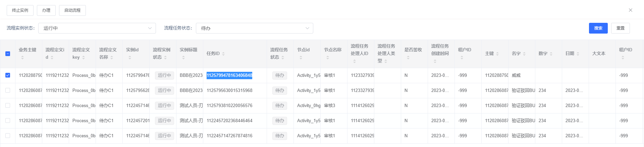Sort by 主键 column arrows
The width and height of the screenshot is (644, 147).
click(x=497, y=54)
